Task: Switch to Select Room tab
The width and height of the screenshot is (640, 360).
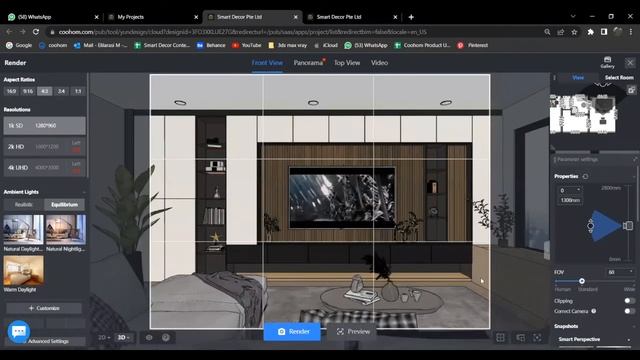Action: coord(619,78)
